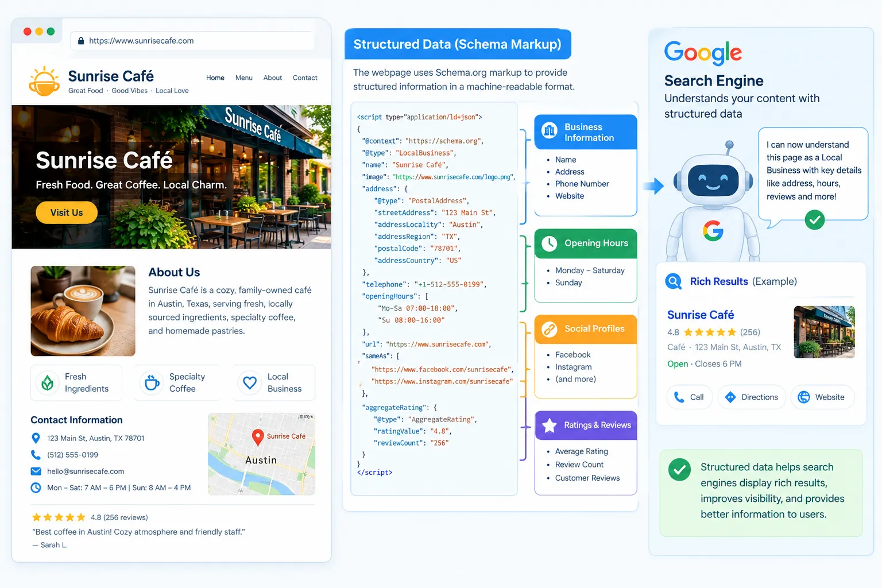882x588 pixels.
Task: Click the hello@sunrisecafe.com email address
Action: (86, 471)
